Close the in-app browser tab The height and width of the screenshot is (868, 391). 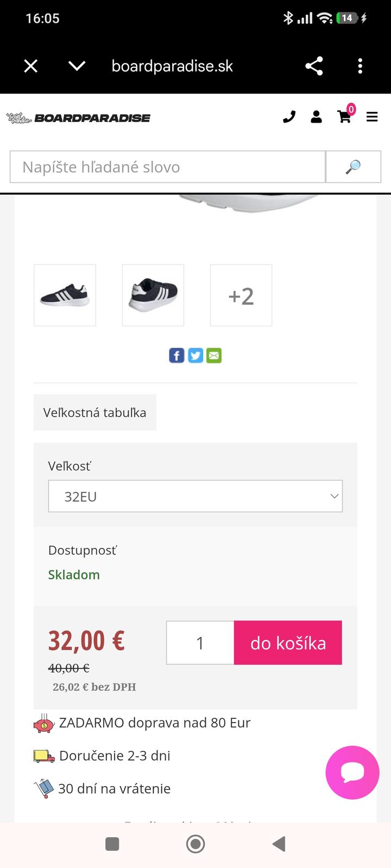click(x=31, y=66)
